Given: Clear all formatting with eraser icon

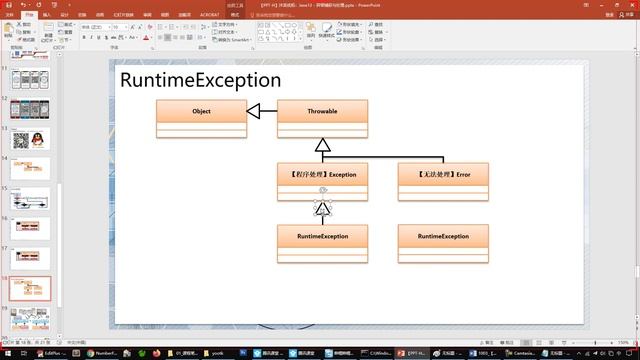Looking at the screenshot, I should click(150, 27).
